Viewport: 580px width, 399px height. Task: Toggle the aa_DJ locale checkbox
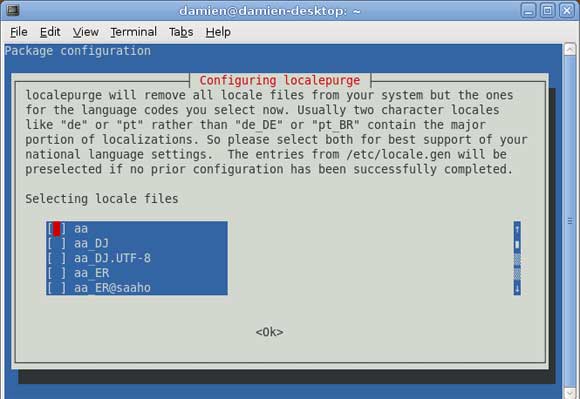pyautogui.click(x=56, y=243)
